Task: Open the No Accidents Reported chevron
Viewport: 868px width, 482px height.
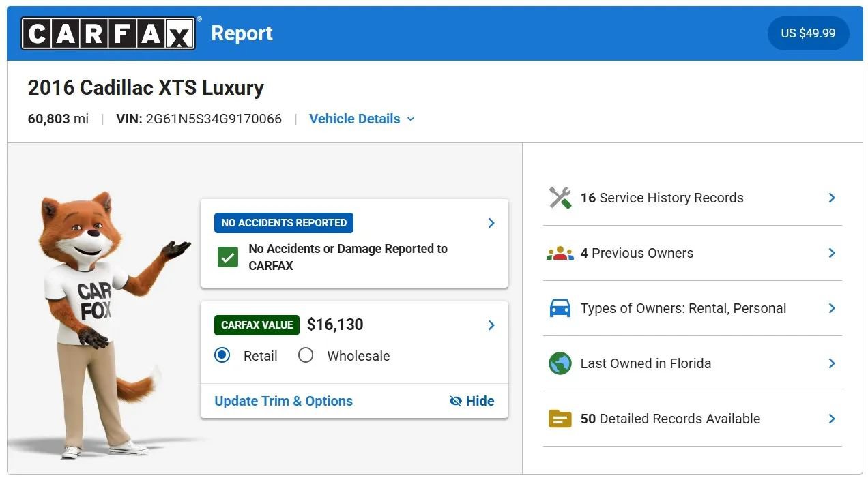Action: [x=491, y=223]
